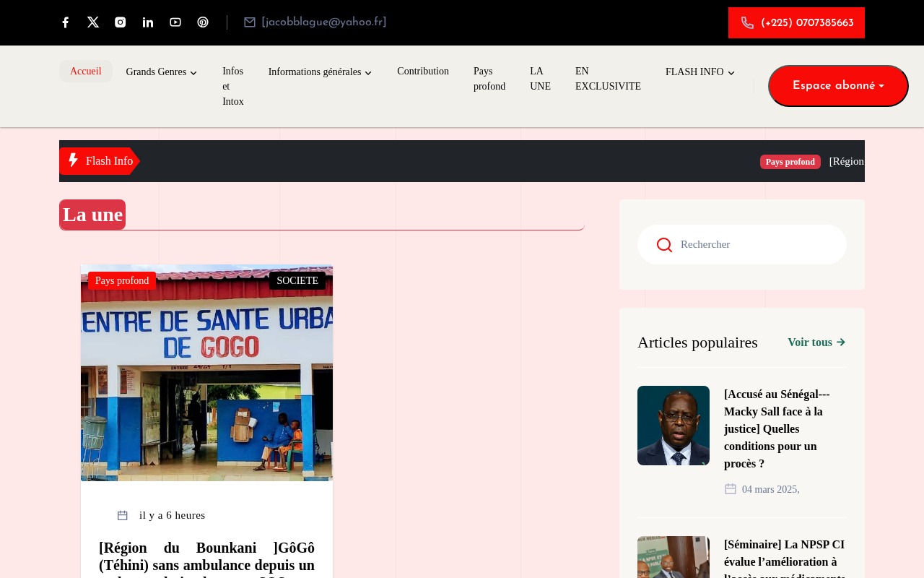Image resolution: width=924 pixels, height=578 pixels.
Task: Expand the FLASH INFO dropdown chevron
Action: 731,73
